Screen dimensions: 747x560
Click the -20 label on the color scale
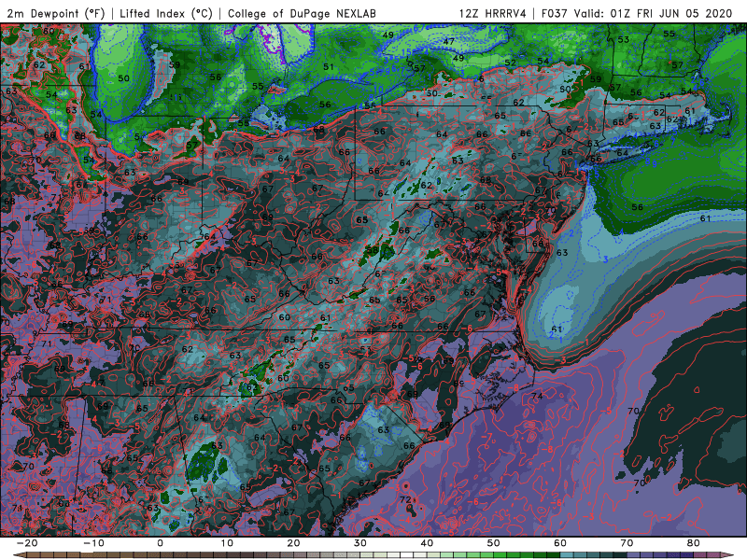tap(27, 543)
